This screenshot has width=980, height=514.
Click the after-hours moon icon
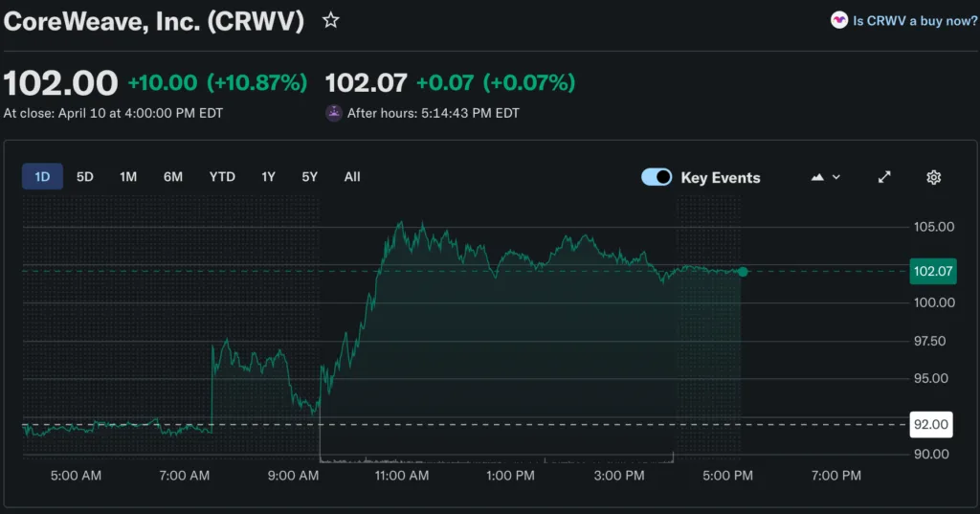334,113
